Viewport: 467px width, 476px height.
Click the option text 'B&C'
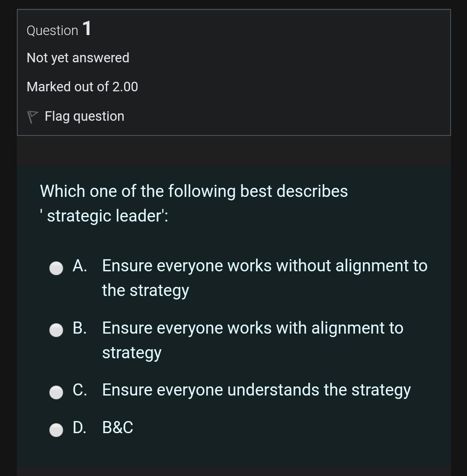(x=117, y=428)
